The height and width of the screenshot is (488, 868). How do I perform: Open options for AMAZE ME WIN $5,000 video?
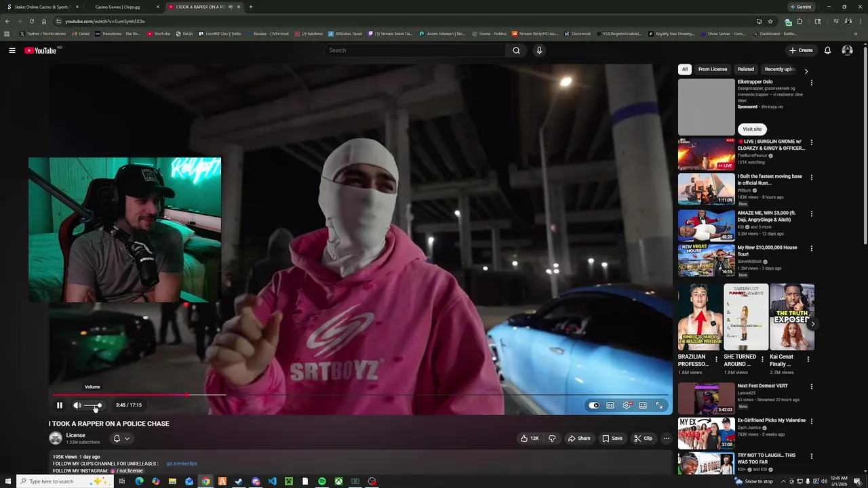coord(812,214)
